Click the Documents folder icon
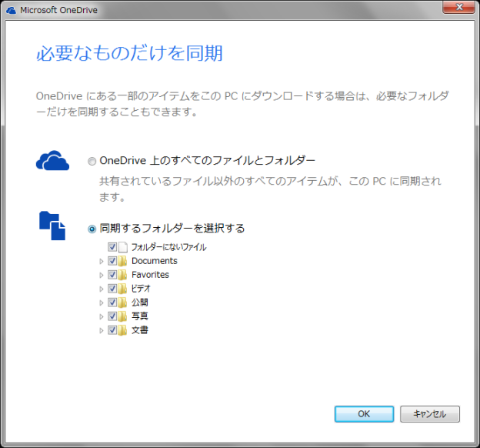480x448 pixels. (x=122, y=261)
